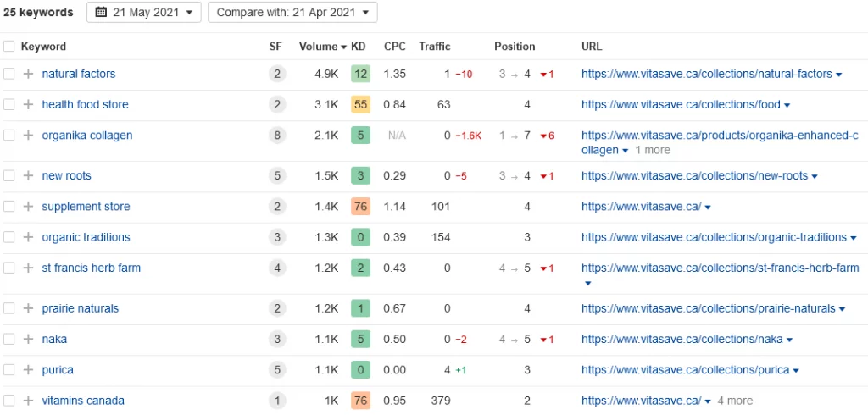
Task: Expand arrow after natural-factors URL
Action: 839,75
